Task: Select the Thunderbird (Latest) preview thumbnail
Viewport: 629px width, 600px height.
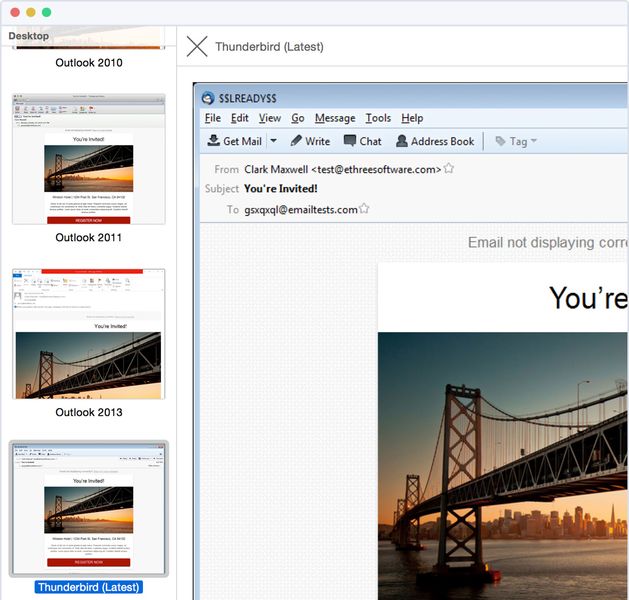Action: pyautogui.click(x=89, y=509)
